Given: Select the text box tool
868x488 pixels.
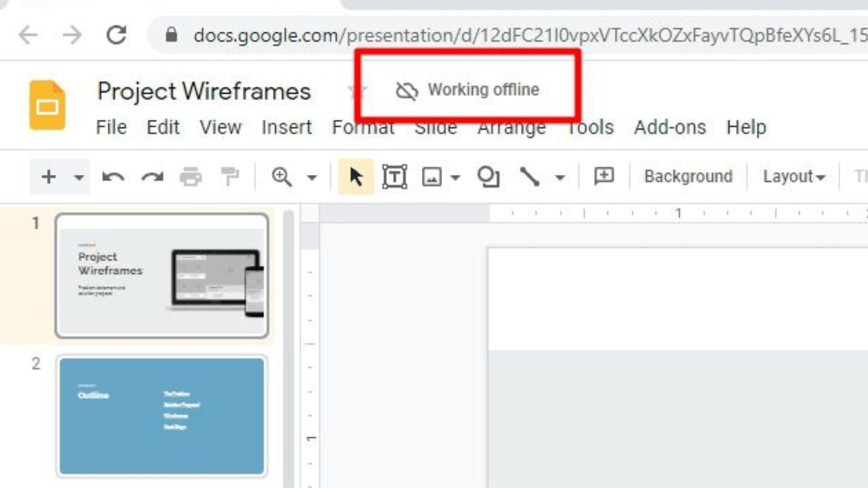Looking at the screenshot, I should (x=394, y=177).
